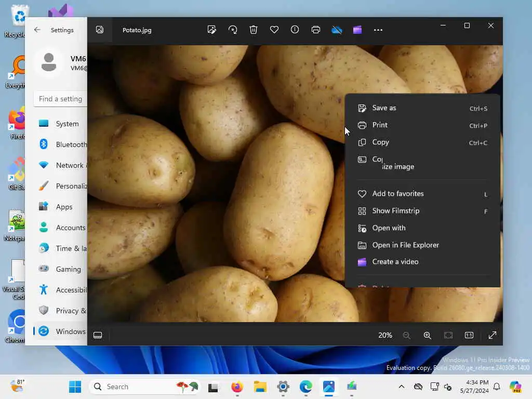Click the Potato.jpg file name
This screenshot has height=399, width=532.
[137, 30]
